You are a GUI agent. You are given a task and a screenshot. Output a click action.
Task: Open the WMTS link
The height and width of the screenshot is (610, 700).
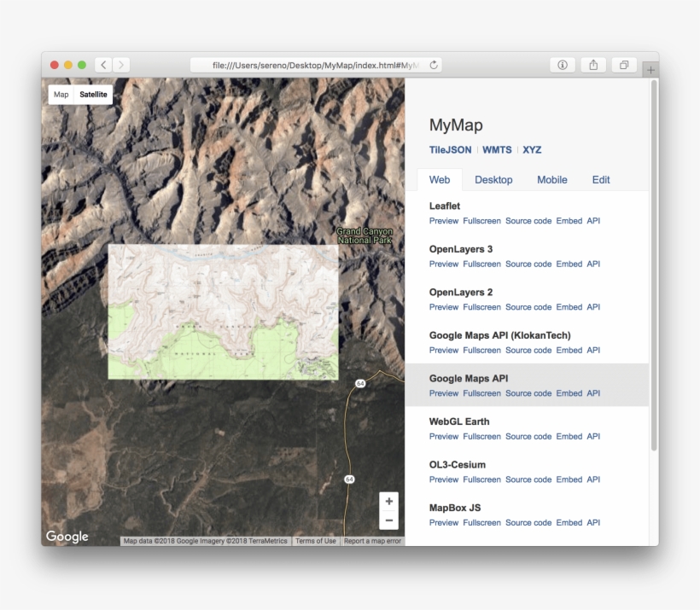coord(497,150)
